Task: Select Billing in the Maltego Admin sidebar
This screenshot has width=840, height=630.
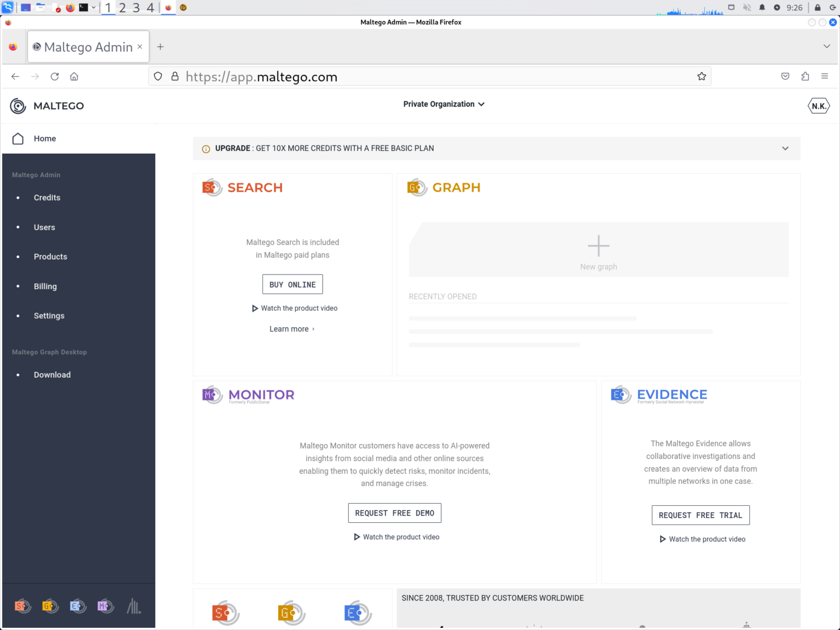Action: click(45, 286)
